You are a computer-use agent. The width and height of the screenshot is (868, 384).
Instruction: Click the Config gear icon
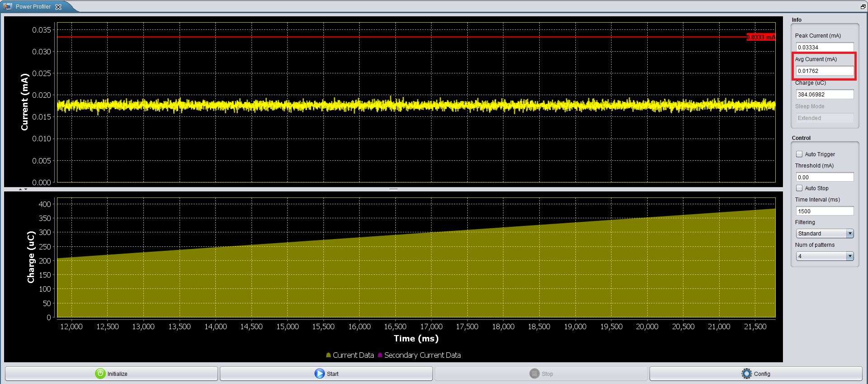click(747, 374)
